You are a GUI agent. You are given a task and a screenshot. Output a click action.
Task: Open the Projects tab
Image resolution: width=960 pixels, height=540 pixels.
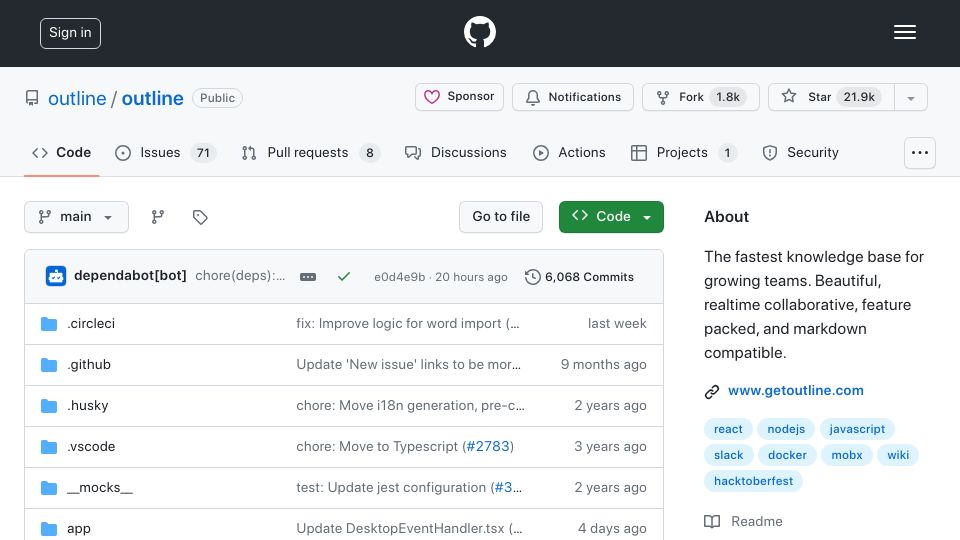tap(683, 152)
